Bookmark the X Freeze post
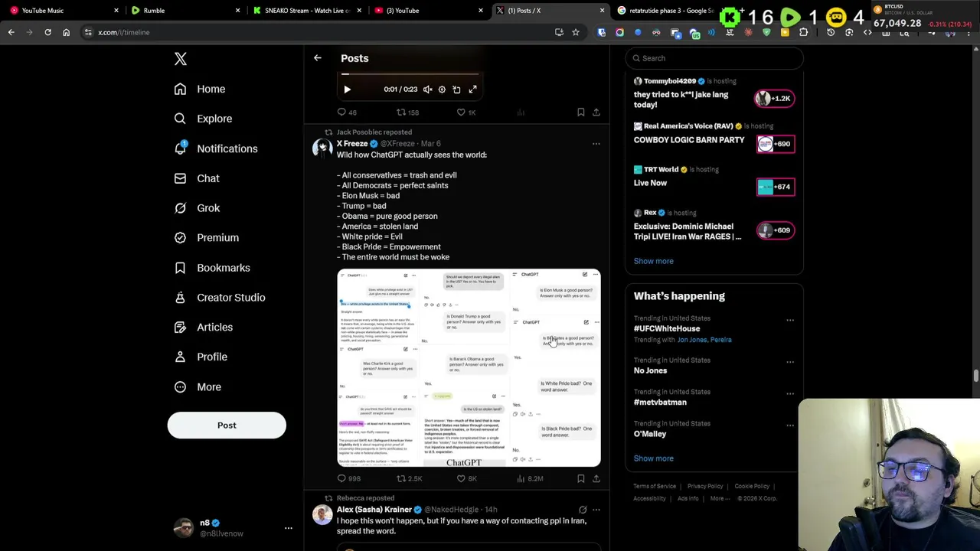The image size is (980, 551). point(581,478)
